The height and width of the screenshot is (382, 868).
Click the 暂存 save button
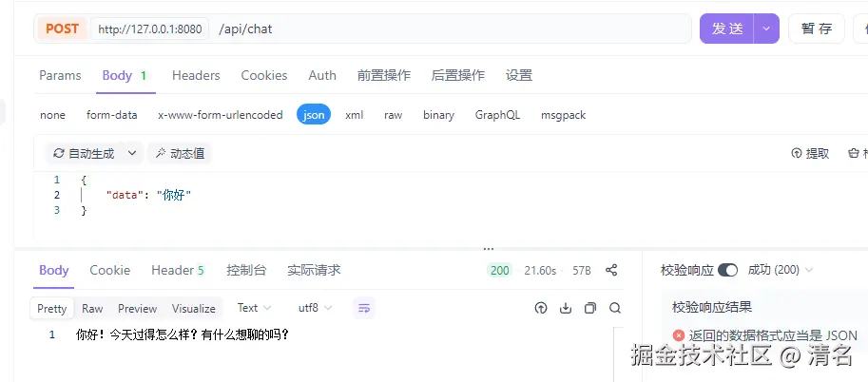[x=817, y=29]
